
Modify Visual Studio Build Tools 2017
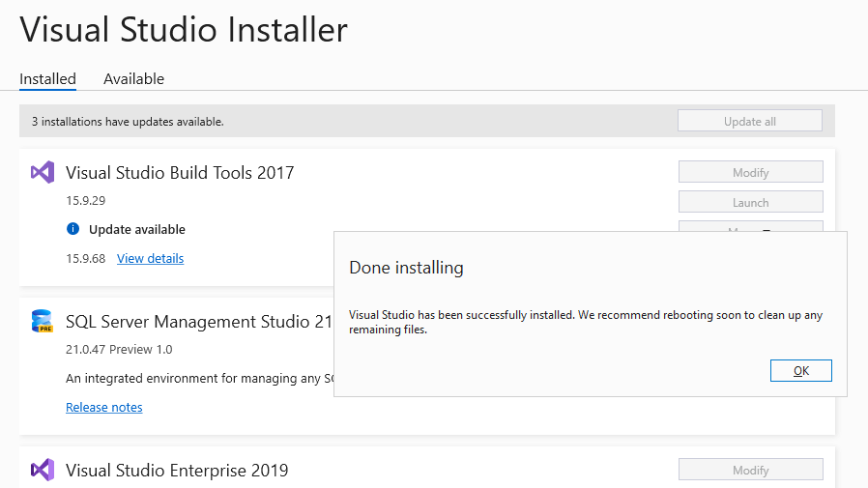pos(750,172)
